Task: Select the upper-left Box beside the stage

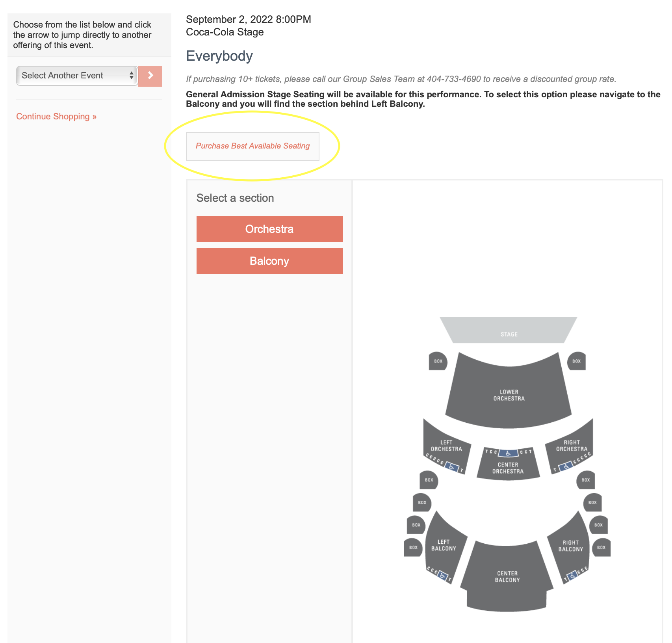Action: [438, 361]
